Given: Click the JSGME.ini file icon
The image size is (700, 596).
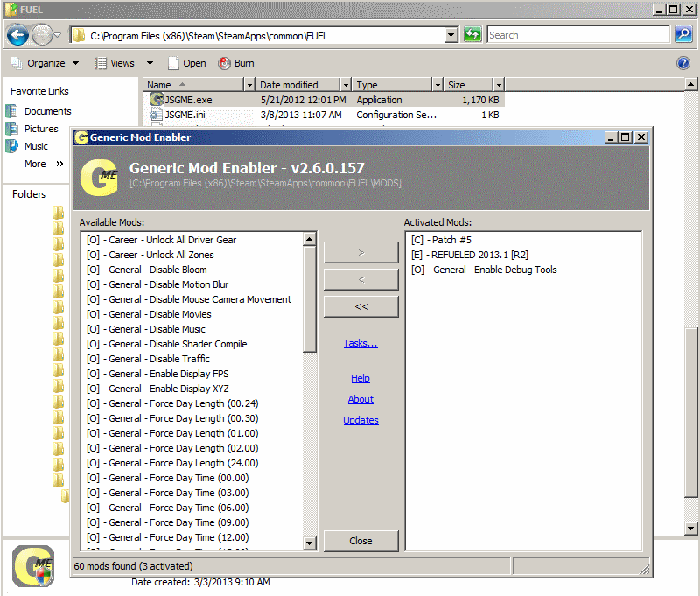Looking at the screenshot, I should (156, 116).
